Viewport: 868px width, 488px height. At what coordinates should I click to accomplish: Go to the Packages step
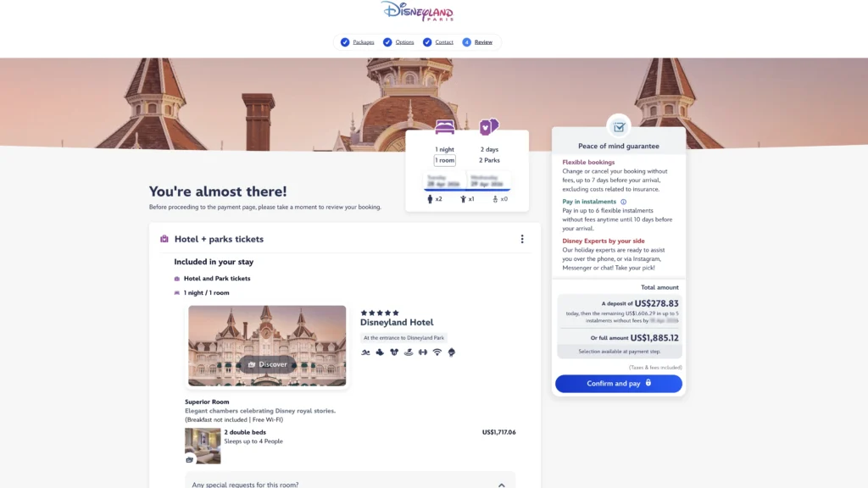click(x=363, y=41)
